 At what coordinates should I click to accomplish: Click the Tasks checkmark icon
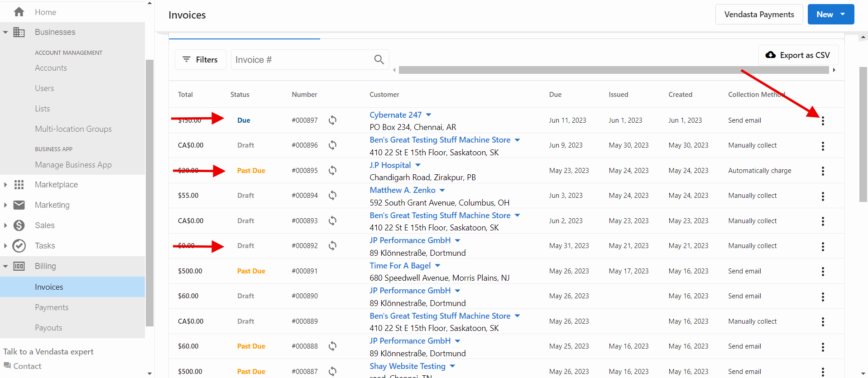click(19, 246)
